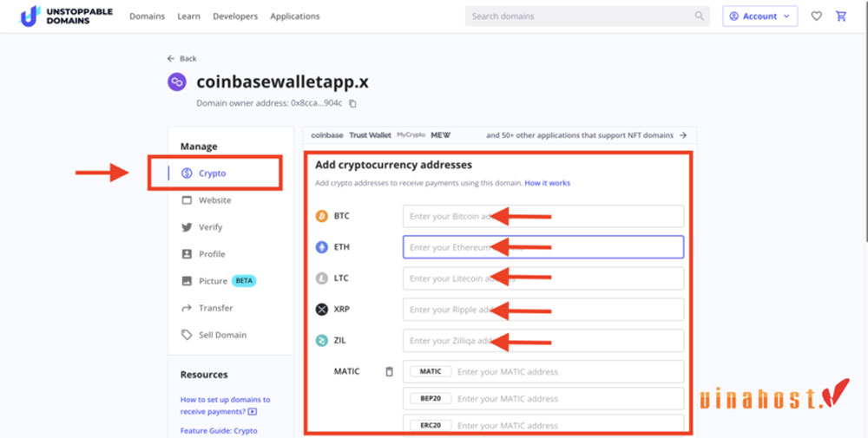Focus the Ripple address field
Viewport: 868px width, 438px height.
[x=543, y=310]
